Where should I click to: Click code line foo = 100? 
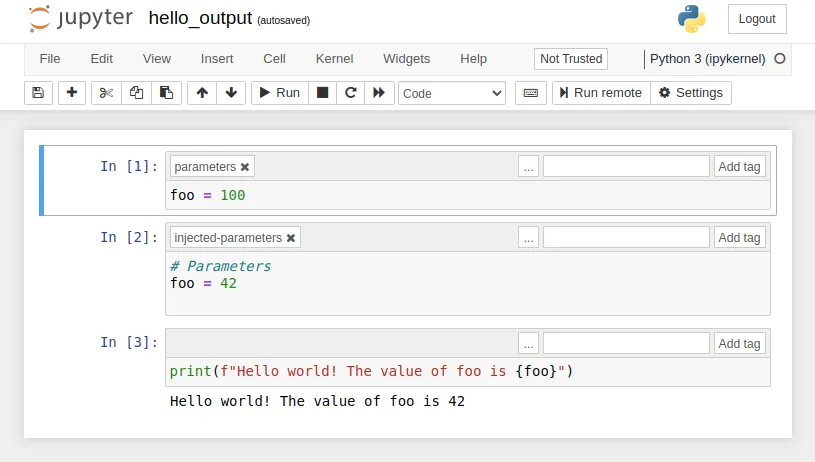coord(207,195)
